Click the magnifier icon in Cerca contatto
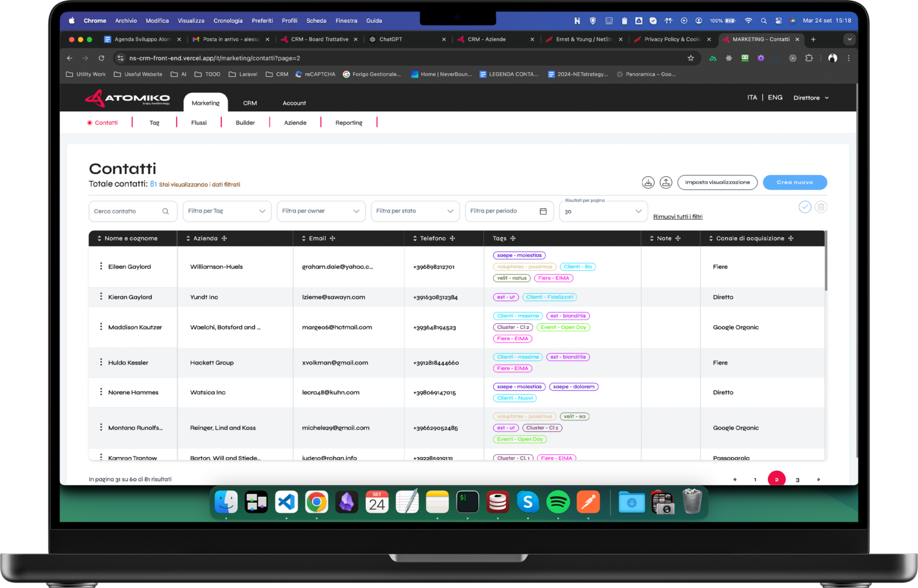 pyautogui.click(x=166, y=211)
